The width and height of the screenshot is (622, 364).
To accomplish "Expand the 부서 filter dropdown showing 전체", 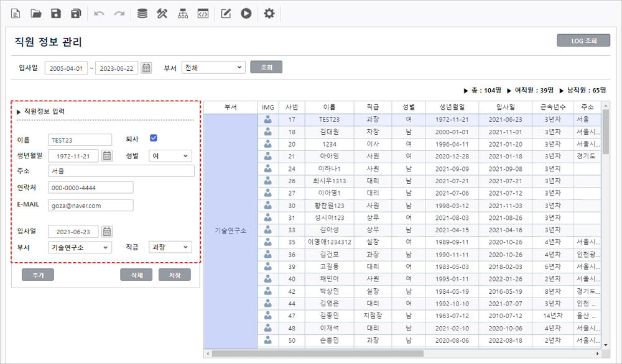I will coord(213,67).
